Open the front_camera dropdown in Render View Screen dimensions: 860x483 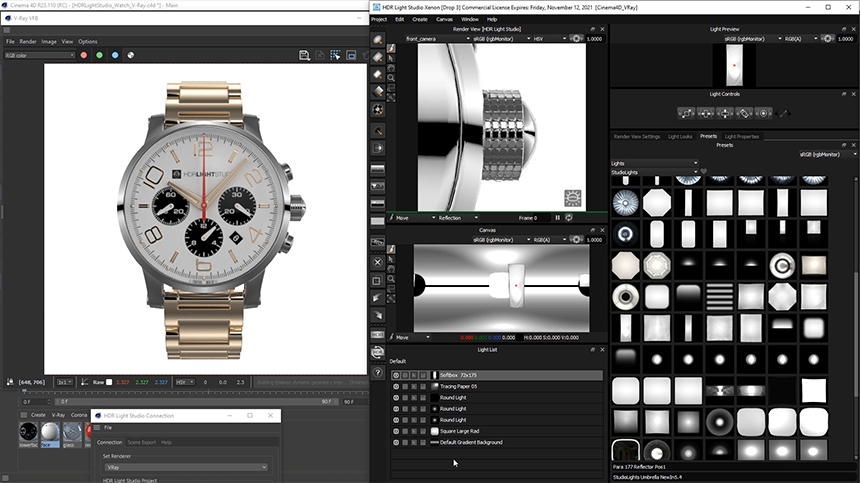tap(438, 39)
